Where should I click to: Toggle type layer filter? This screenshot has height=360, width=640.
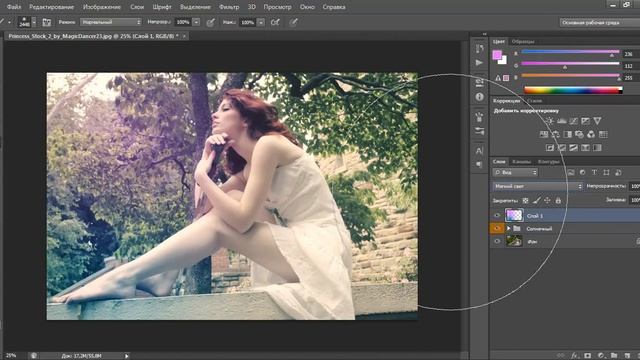tap(594, 173)
